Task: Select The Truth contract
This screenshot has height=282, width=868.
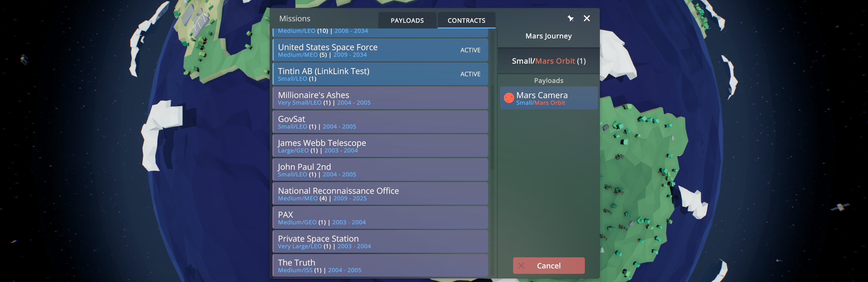Action: pos(380,265)
